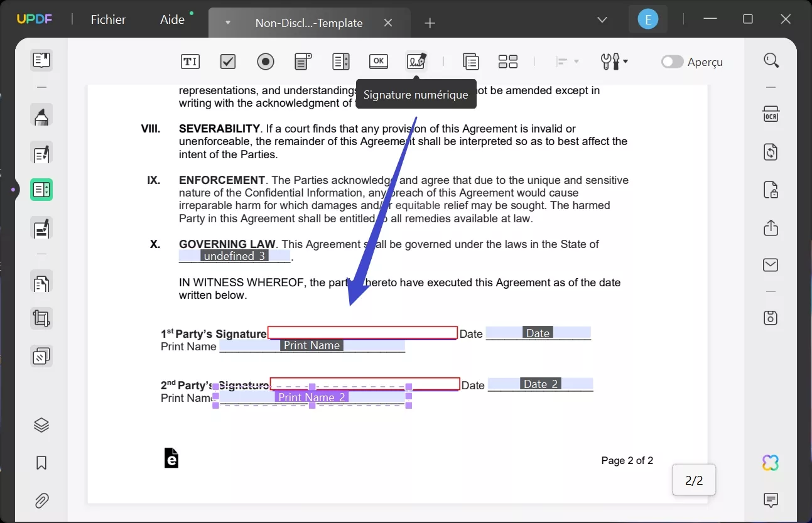Image resolution: width=812 pixels, height=523 pixels.
Task: Select the Date_2 form field
Action: click(x=541, y=384)
